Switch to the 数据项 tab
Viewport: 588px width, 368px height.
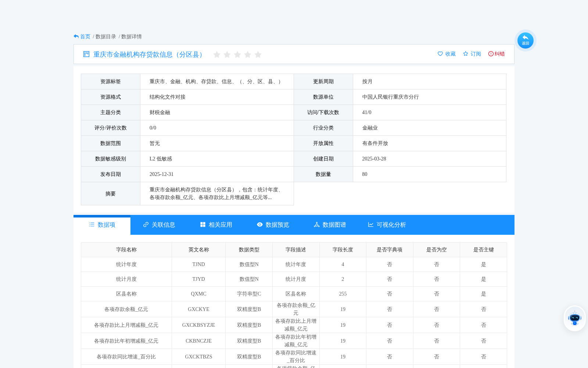tap(102, 225)
